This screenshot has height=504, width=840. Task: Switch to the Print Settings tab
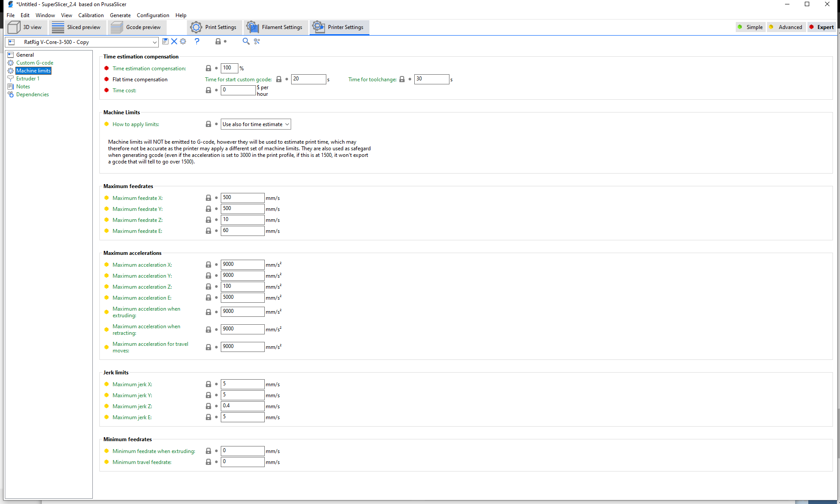point(214,27)
